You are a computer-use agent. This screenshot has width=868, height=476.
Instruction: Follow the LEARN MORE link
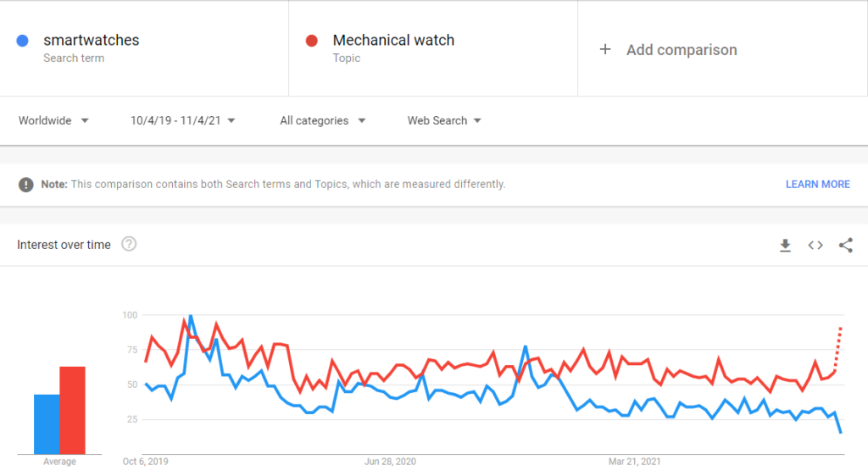click(818, 185)
